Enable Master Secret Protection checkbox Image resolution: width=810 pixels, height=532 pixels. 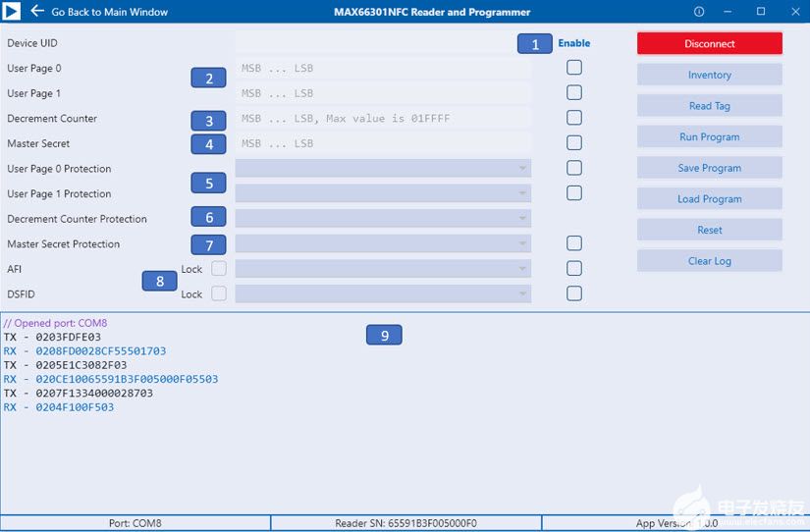(x=574, y=243)
